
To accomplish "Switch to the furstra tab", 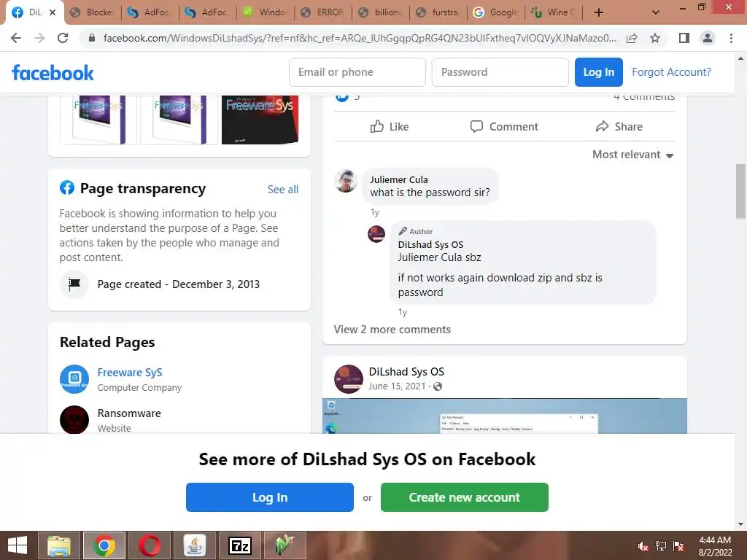I will 438,13.
